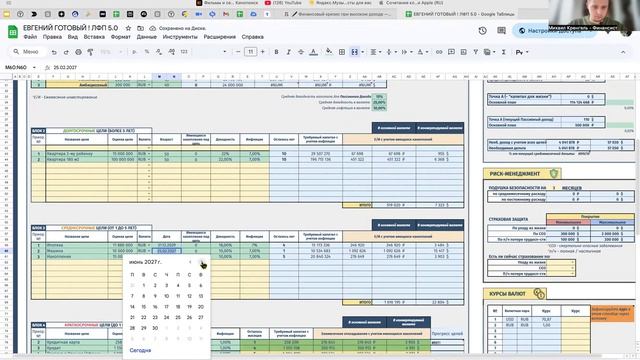The height and width of the screenshot is (360, 640).
Task: Open more number formats 123 menu
Action: coord(184,52)
